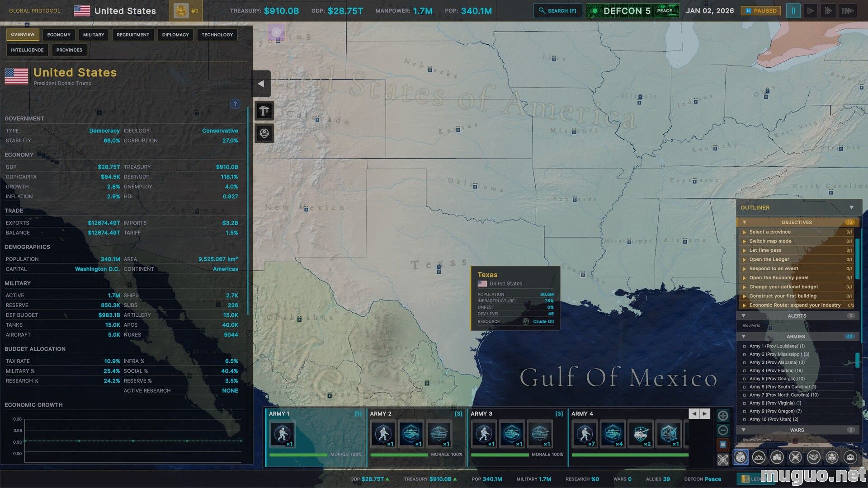Click the blue square stop icon
This screenshot has height=488, width=868.
(723, 445)
